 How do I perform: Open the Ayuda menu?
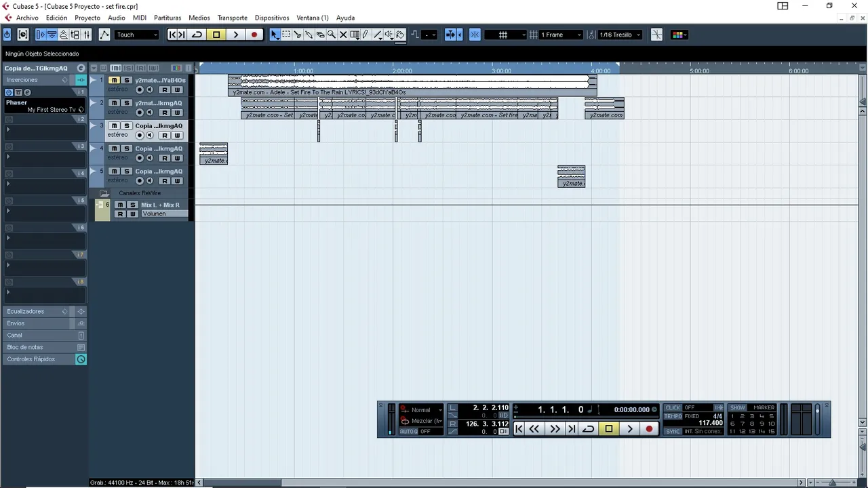point(346,18)
